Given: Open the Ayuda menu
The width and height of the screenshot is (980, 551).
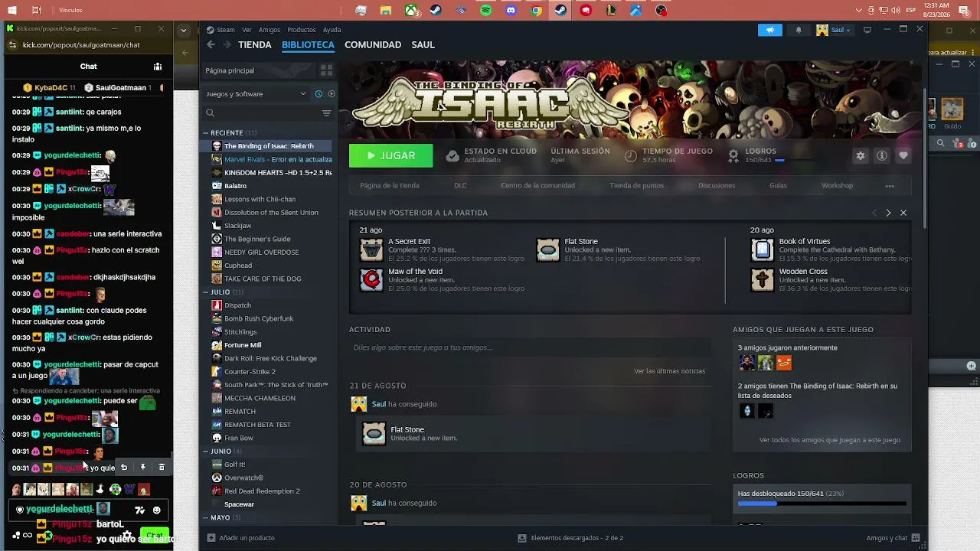Looking at the screenshot, I should pos(332,30).
